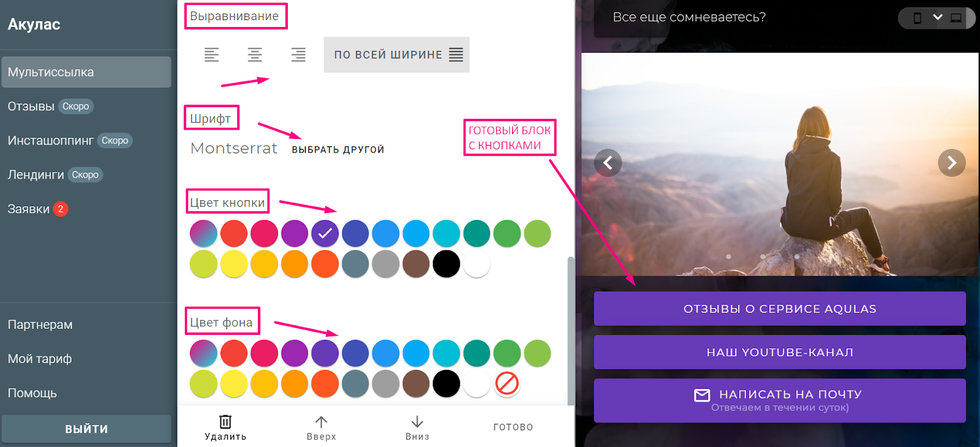
Task: Open the preview device dropdown chevron
Action: click(x=938, y=17)
